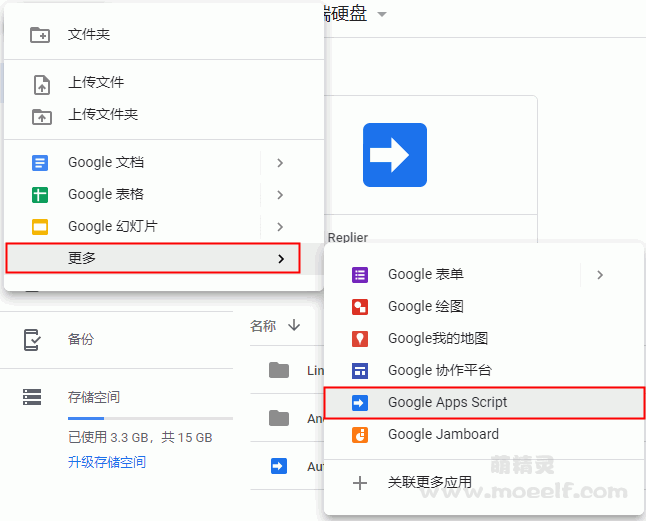Click the 已使用 3.3 GB storage text
The width and height of the screenshot is (646, 521).
[140, 437]
